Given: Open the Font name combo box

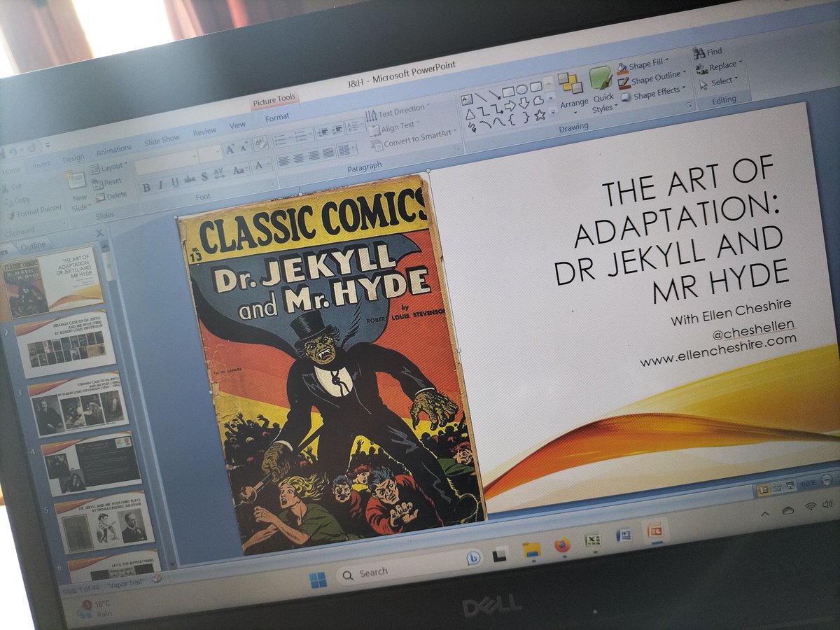Looking at the screenshot, I should pyautogui.click(x=165, y=162).
